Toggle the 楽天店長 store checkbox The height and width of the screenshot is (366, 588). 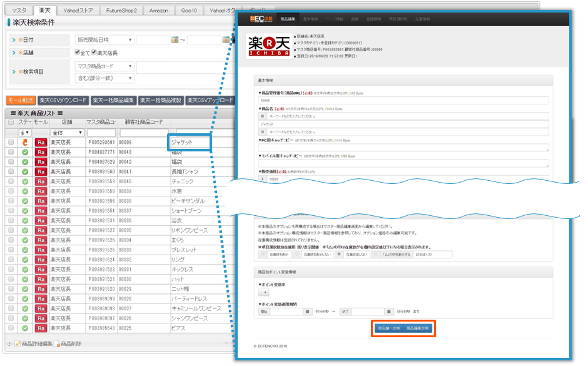tap(94, 52)
